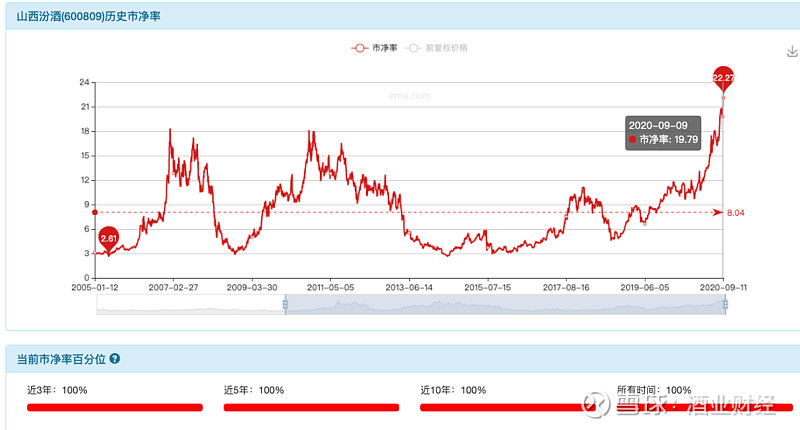Click the y-axis value 18

[x=84, y=131]
